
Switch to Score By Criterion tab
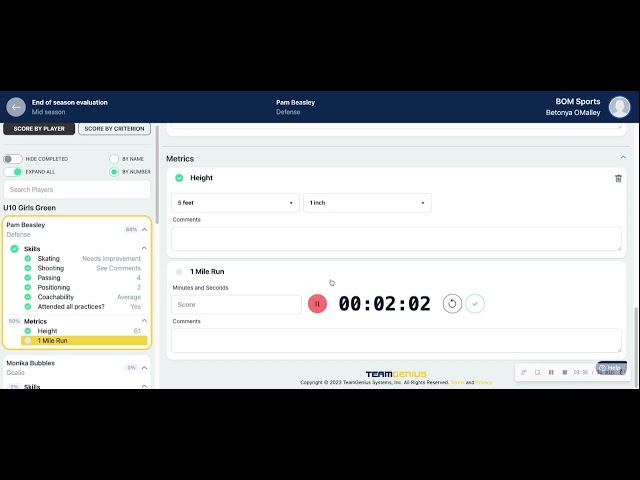[x=114, y=129]
